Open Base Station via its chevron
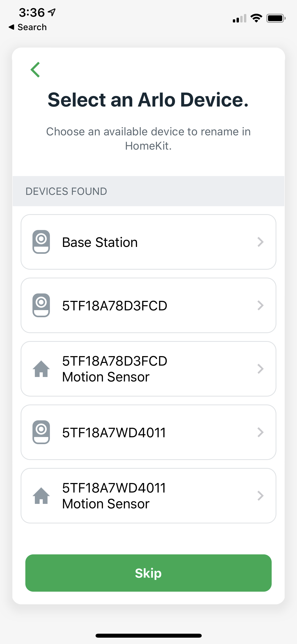This screenshot has width=297, height=644. [260, 242]
